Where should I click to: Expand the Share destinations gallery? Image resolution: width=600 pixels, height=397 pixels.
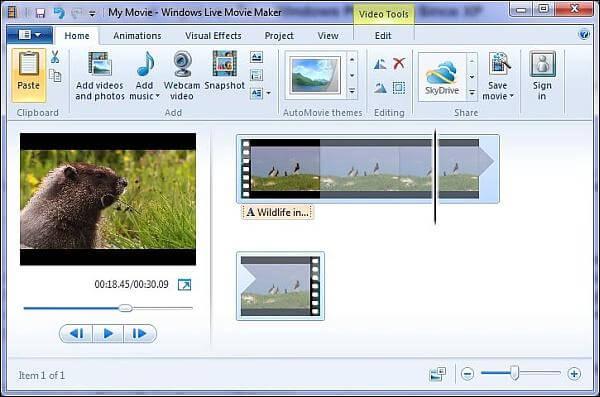472,93
